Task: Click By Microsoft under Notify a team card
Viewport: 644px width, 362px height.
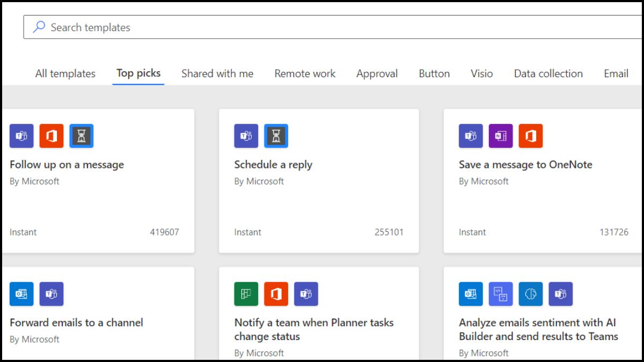Action: tap(259, 353)
